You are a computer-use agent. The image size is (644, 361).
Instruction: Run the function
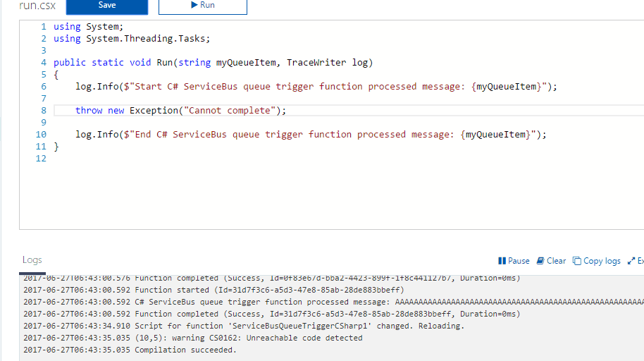(x=203, y=6)
